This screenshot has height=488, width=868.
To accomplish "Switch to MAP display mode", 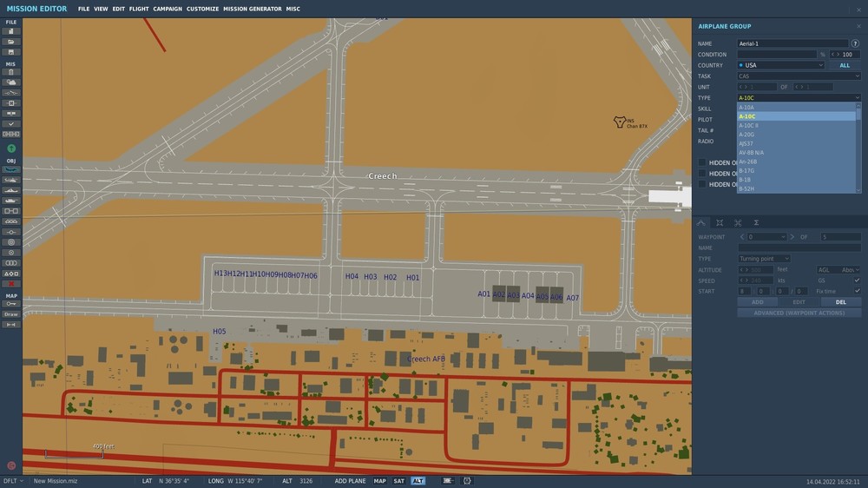I will [380, 481].
